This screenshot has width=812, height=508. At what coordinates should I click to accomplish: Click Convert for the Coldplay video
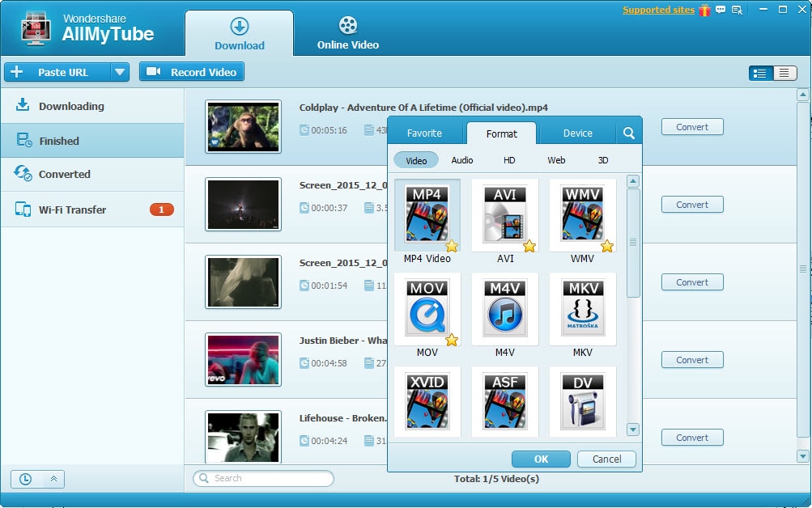692,127
